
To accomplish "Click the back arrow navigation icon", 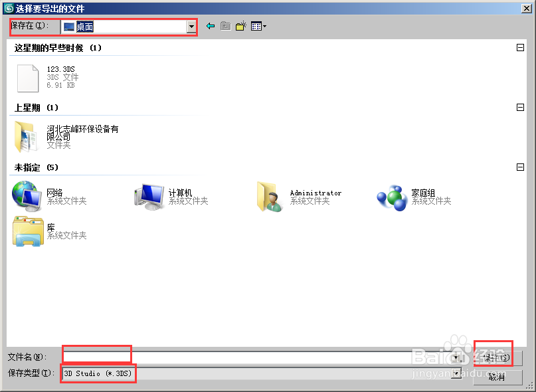I will click(211, 27).
